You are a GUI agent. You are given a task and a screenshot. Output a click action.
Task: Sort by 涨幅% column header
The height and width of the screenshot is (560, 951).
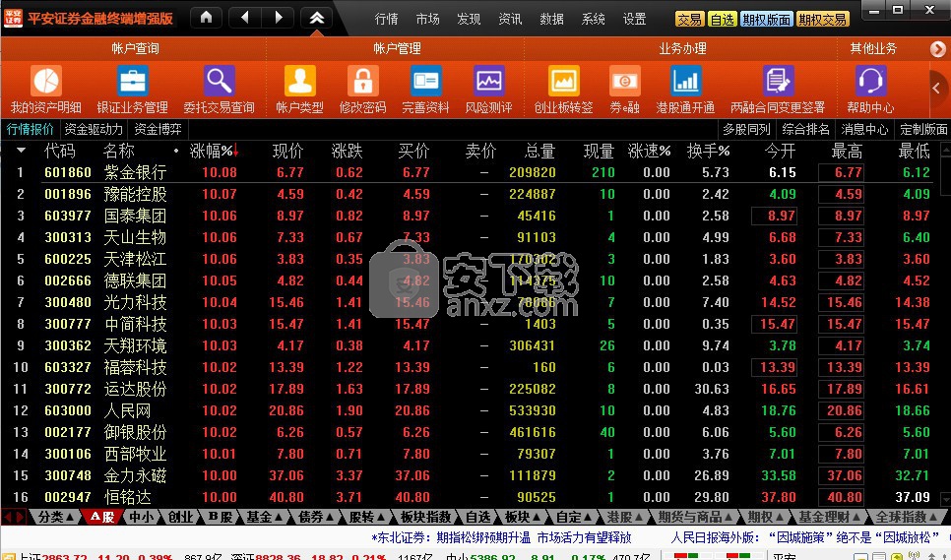(214, 151)
